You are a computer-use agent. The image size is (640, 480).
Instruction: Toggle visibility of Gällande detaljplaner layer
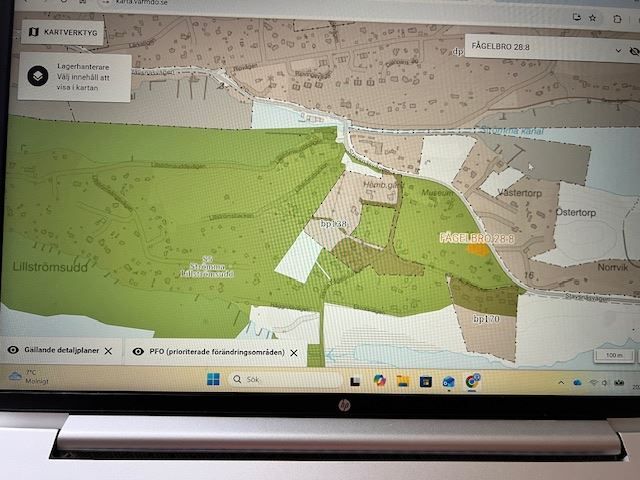(14, 351)
